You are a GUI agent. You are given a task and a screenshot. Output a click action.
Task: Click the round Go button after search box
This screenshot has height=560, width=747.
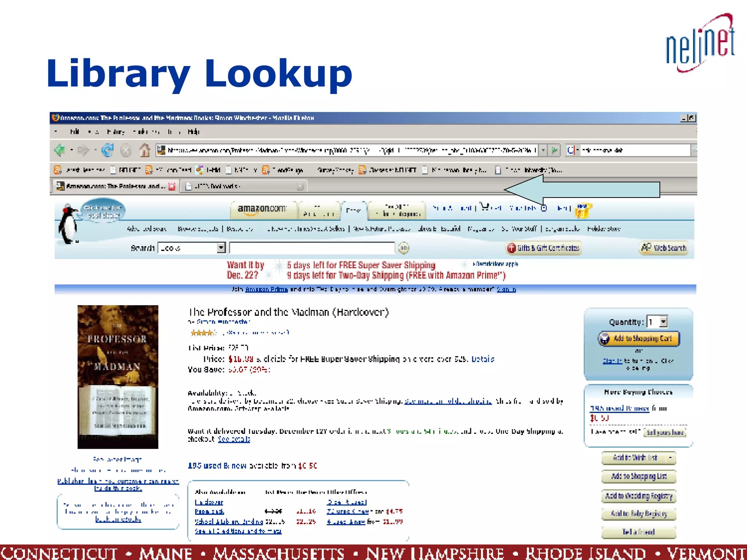coord(404,248)
